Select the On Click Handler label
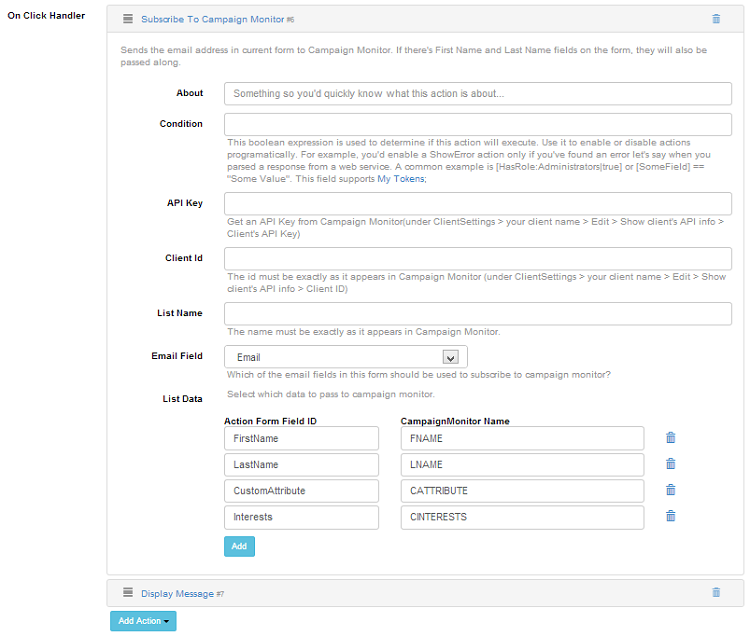Image resolution: width=750 pixels, height=636 pixels. 46,16
